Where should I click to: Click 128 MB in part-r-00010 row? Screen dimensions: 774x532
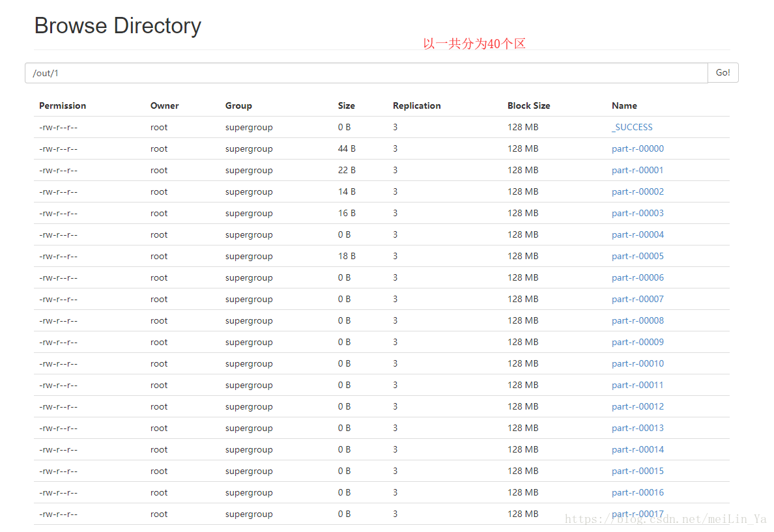[523, 363]
